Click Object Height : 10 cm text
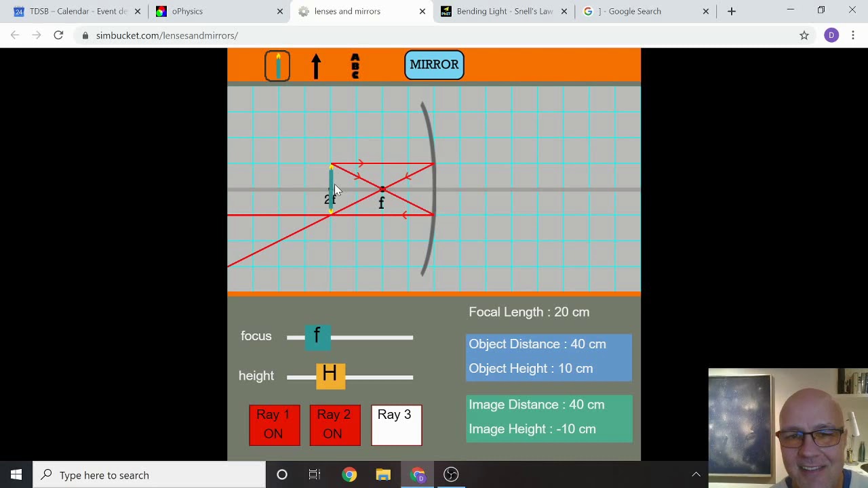This screenshot has height=488, width=868. pos(530,369)
